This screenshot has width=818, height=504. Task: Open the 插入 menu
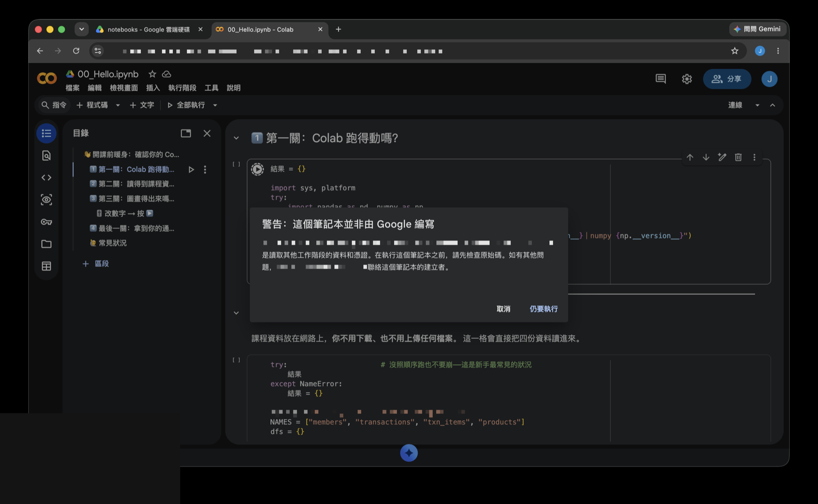click(x=153, y=88)
